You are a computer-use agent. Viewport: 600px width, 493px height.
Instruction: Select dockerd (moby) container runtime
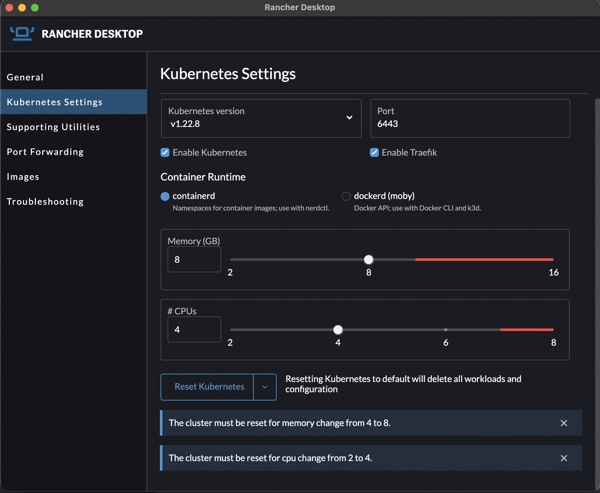346,196
